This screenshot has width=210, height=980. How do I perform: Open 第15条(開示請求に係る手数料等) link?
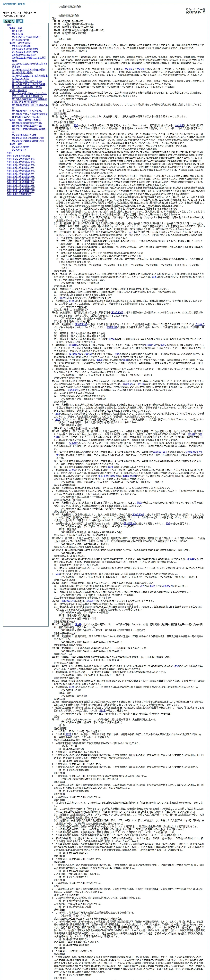[x=29, y=84]
